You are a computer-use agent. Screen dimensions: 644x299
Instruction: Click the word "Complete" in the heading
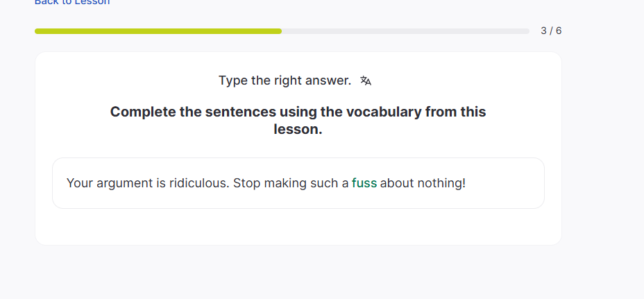pyautogui.click(x=144, y=112)
